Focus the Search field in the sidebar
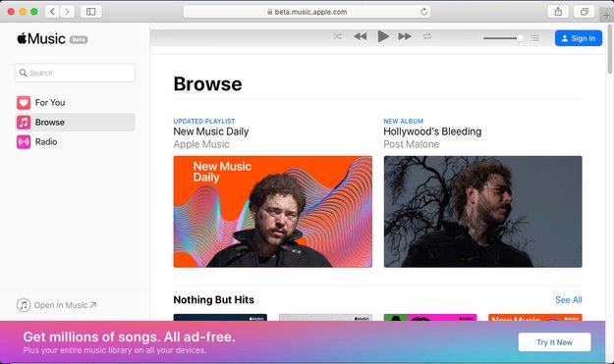The image size is (614, 364). [x=75, y=73]
